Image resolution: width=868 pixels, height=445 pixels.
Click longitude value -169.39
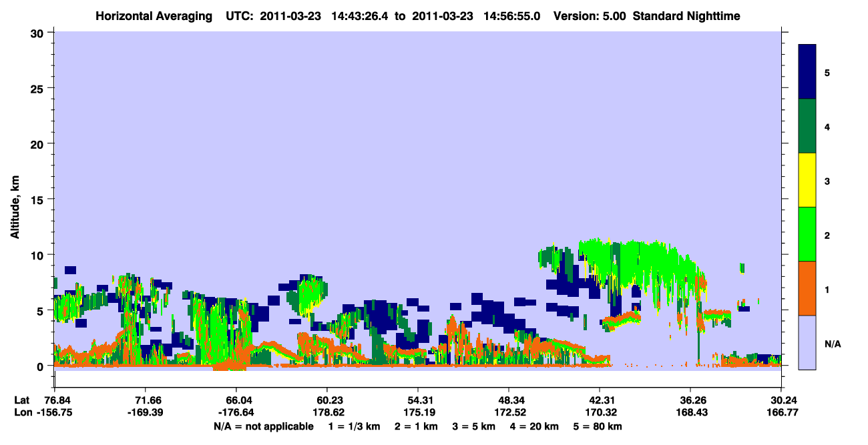pyautogui.click(x=145, y=412)
